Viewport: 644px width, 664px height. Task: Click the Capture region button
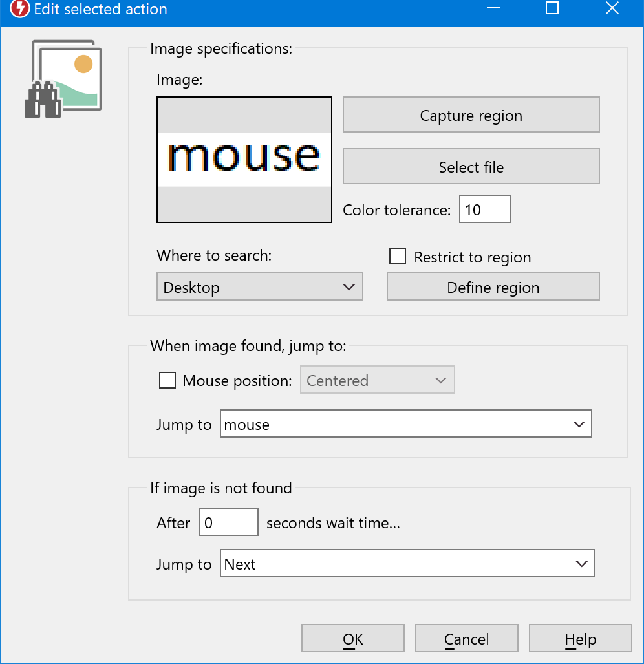pos(471,114)
